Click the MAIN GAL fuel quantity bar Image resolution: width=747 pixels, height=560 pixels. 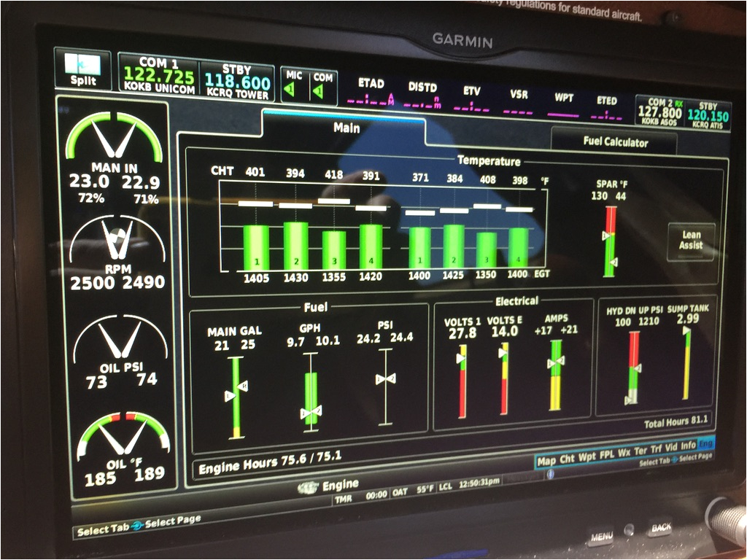coord(236,394)
